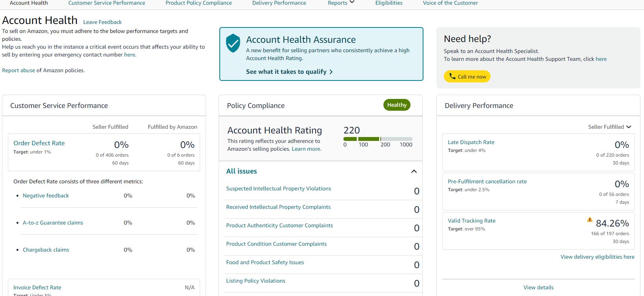Click the Valid Tracking Rate link
This screenshot has height=296, width=644.
coord(472,221)
